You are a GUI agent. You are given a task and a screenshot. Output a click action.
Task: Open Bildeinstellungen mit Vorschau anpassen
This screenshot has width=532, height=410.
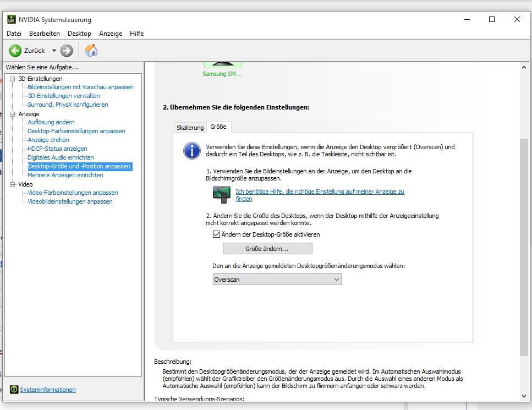[80, 87]
